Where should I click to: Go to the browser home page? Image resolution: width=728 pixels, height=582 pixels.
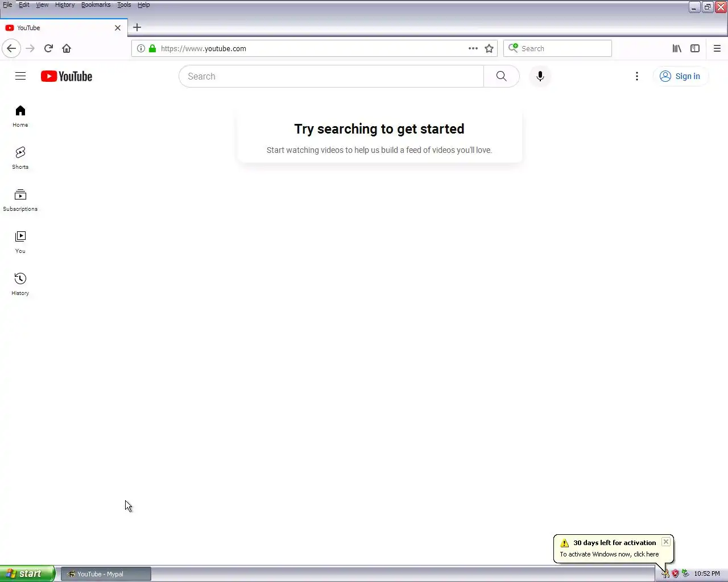(67, 48)
